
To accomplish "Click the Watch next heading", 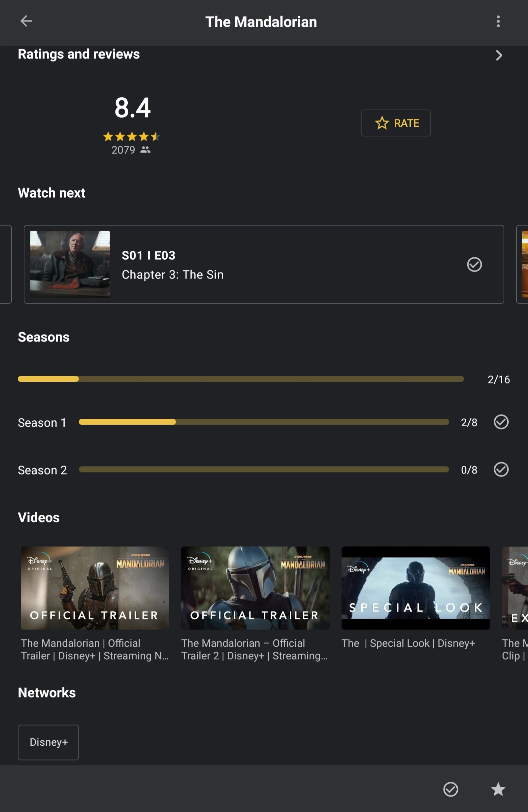I will (x=51, y=193).
